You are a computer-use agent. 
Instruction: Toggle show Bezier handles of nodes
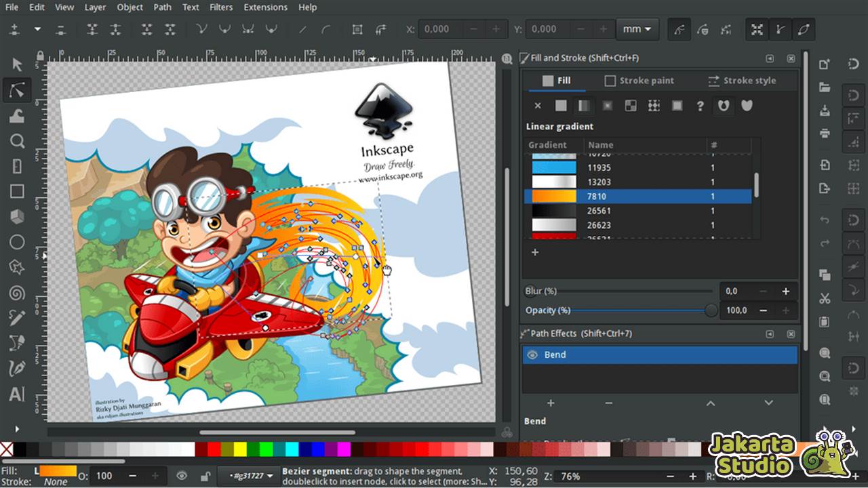tap(781, 29)
